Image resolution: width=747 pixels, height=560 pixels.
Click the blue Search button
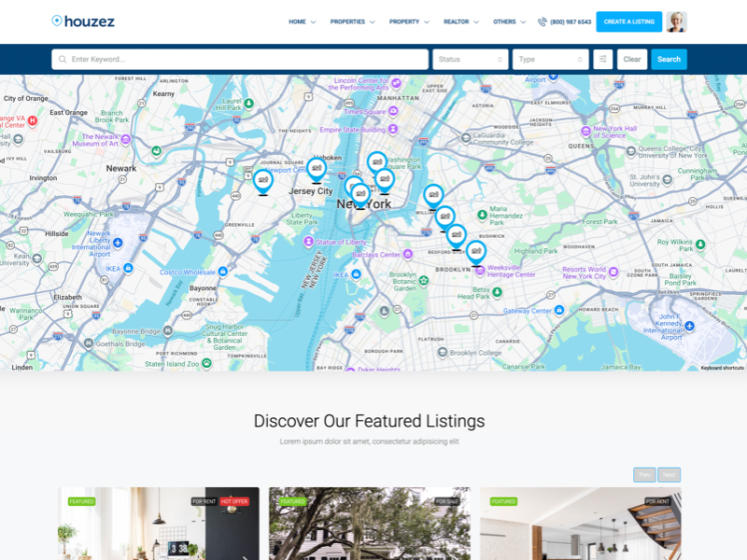tap(669, 60)
